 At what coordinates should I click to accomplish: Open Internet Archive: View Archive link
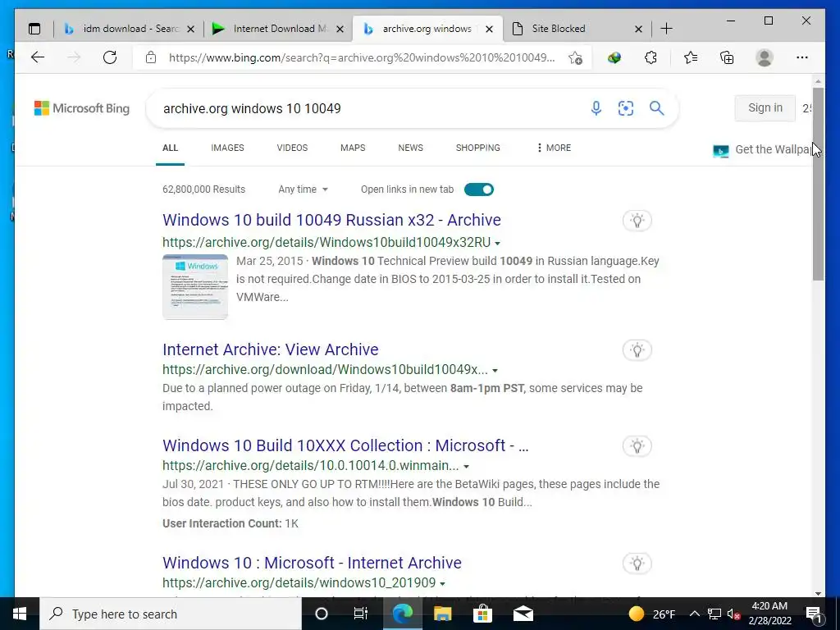pos(271,349)
